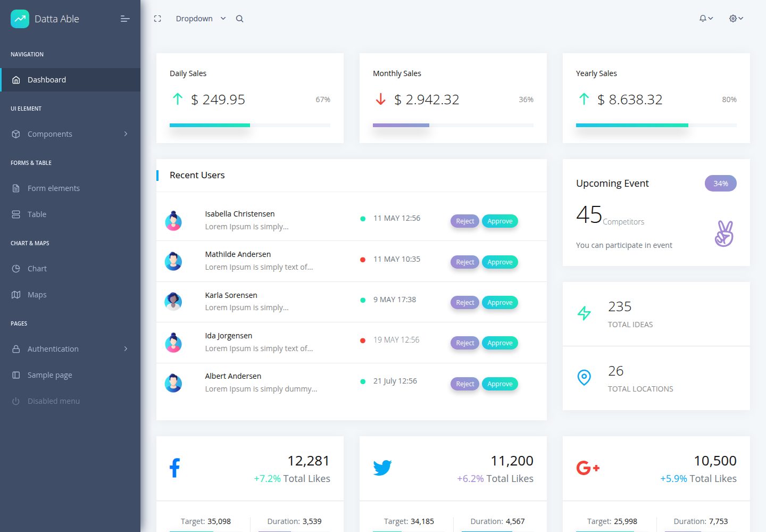
Task: Click the location pin Total Locations icon
Action: (x=584, y=378)
